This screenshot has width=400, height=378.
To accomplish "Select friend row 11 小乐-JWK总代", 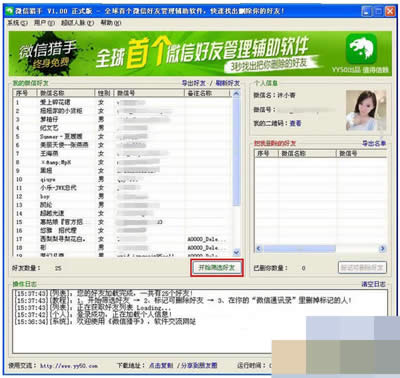I will click(x=123, y=188).
